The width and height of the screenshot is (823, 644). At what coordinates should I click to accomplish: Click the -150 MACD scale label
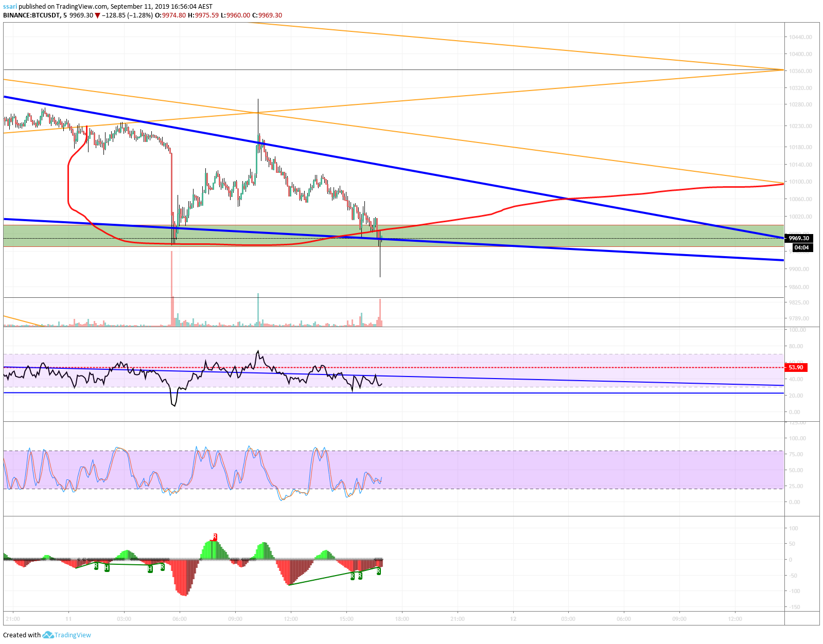pos(794,607)
